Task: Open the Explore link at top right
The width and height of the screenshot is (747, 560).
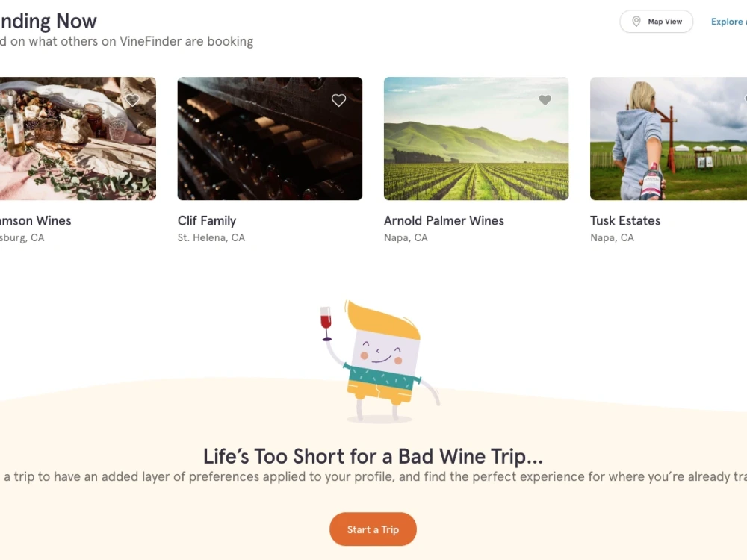Action: 729,22
